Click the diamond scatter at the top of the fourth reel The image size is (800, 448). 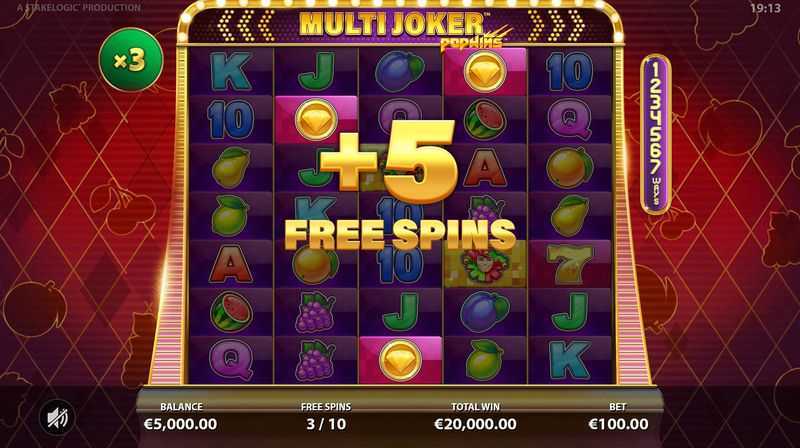[x=485, y=71]
